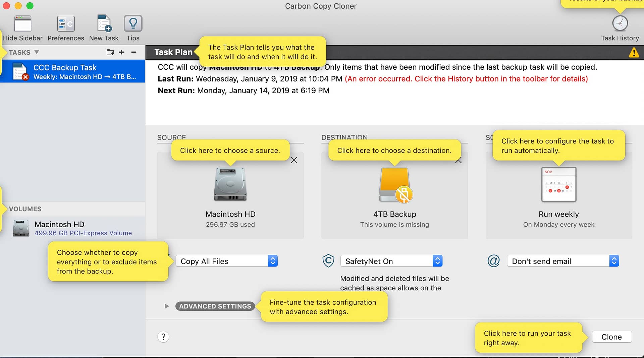The image size is (644, 358).
Task: Open Preferences from the toolbar
Action: click(x=66, y=24)
